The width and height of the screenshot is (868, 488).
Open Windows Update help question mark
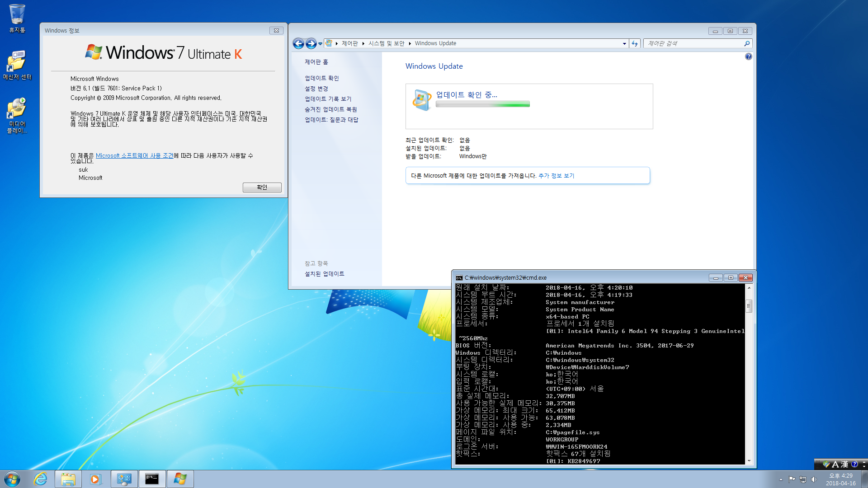[x=749, y=56]
